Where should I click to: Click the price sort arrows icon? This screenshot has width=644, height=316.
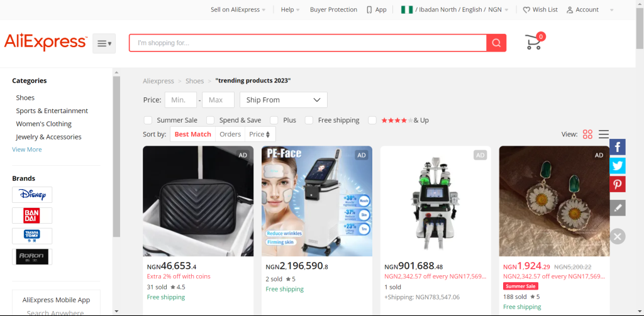click(268, 134)
